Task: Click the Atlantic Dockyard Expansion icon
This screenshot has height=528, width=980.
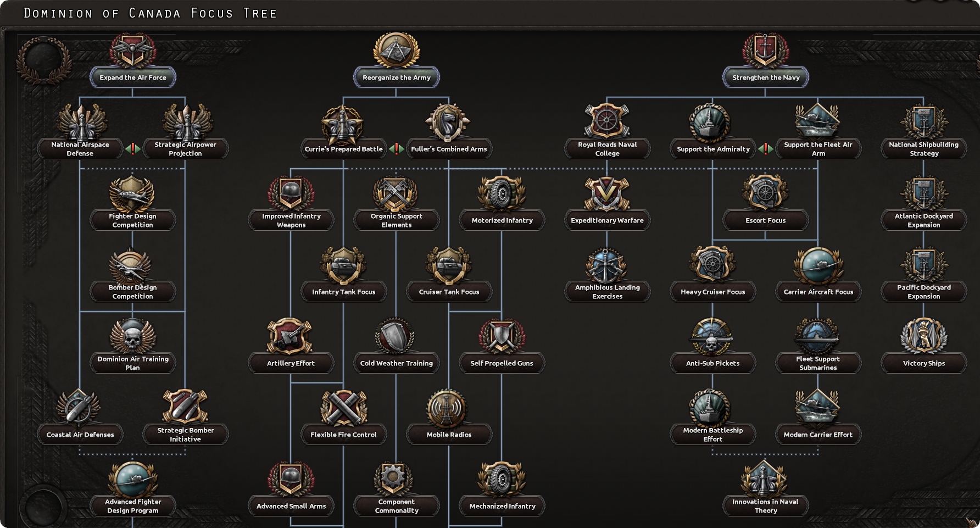Action: click(x=923, y=193)
